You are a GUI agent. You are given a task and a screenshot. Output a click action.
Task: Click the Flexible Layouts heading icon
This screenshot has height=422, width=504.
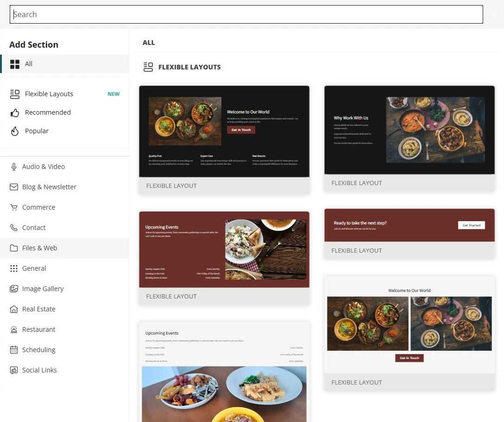coord(148,67)
